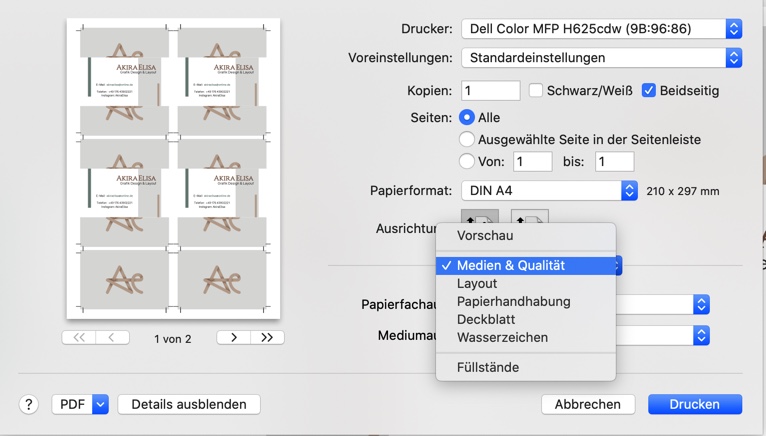Select landscape orientation icon

529,217
